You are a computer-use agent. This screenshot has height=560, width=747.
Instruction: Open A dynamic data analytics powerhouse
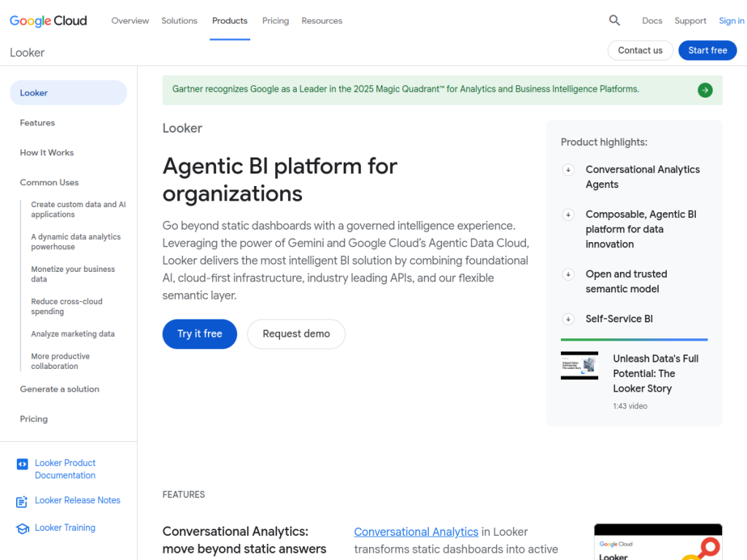(76, 242)
